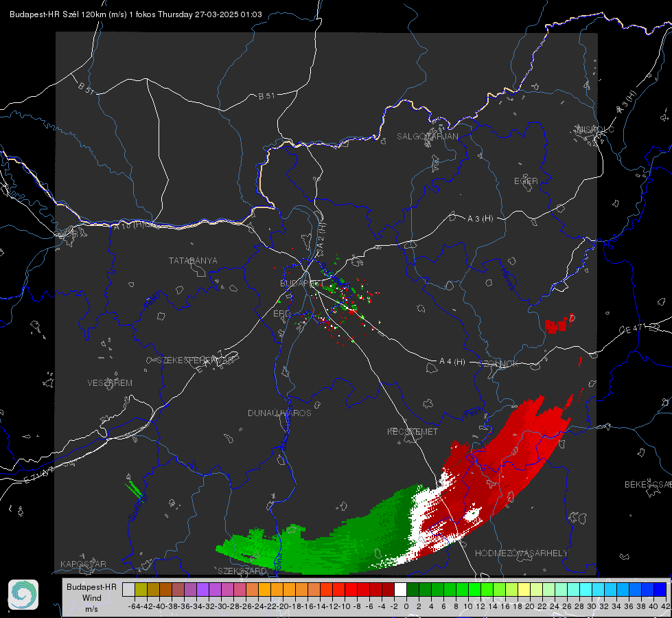Select the bright green swatch between 10 and 12
The width and height of the screenshot is (672, 618).
474,589
